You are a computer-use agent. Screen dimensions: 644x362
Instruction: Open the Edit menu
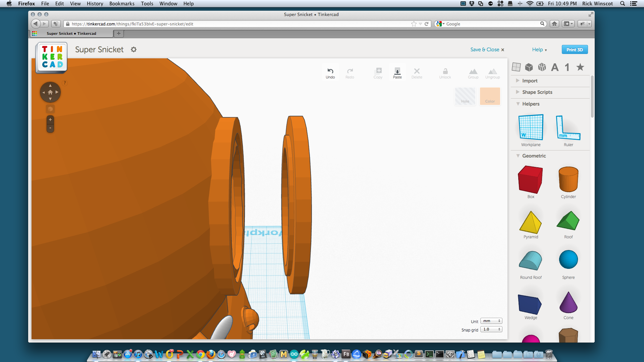60,4
